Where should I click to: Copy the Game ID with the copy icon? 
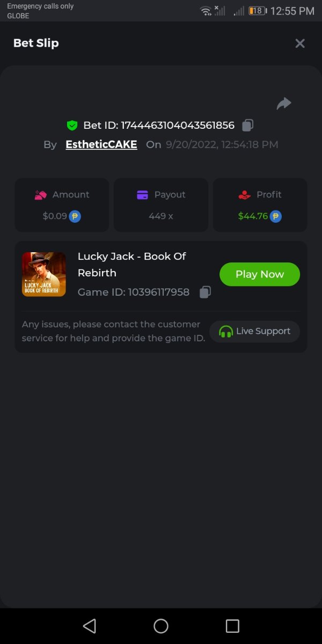click(x=205, y=292)
